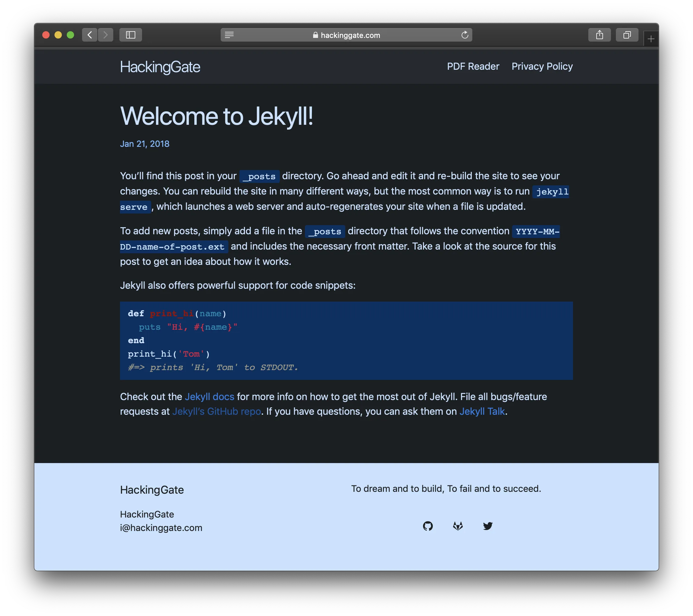Select PDF Reader in navigation

(473, 66)
